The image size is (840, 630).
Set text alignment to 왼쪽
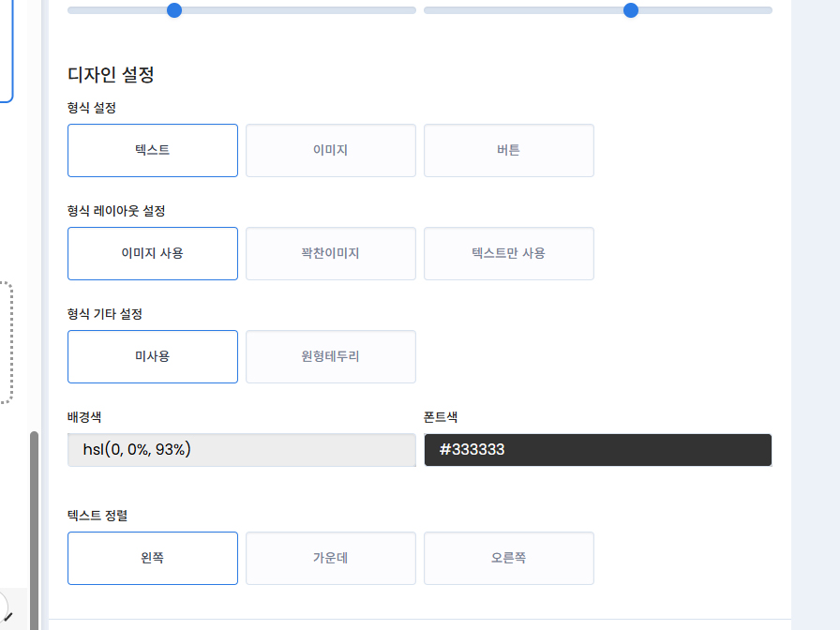(152, 558)
